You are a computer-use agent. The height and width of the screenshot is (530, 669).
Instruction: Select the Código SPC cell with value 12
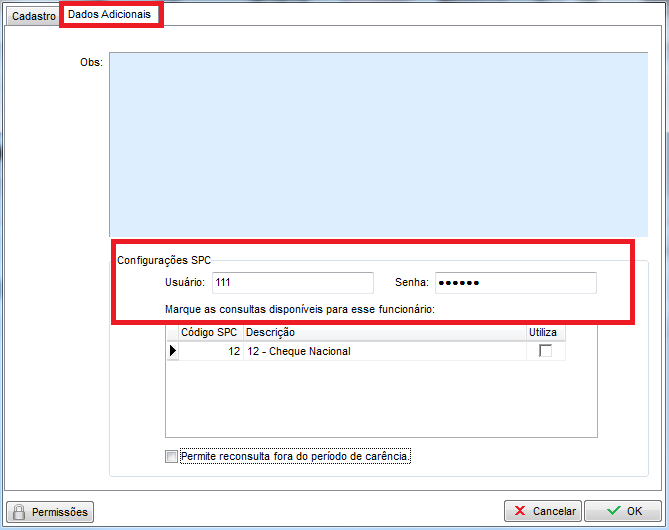[210, 351]
